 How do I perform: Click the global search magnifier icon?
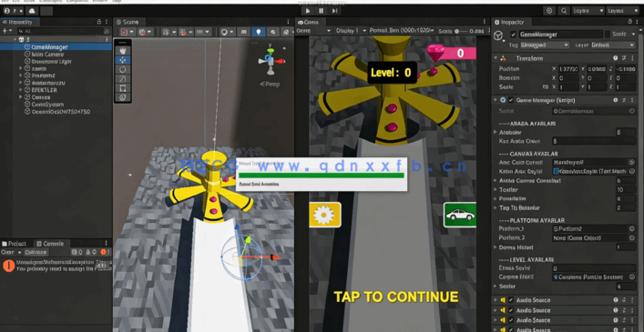(565, 11)
